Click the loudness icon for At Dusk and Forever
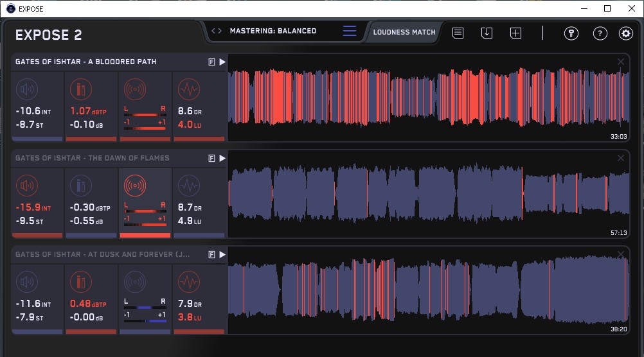The height and width of the screenshot is (357, 644). [x=27, y=282]
